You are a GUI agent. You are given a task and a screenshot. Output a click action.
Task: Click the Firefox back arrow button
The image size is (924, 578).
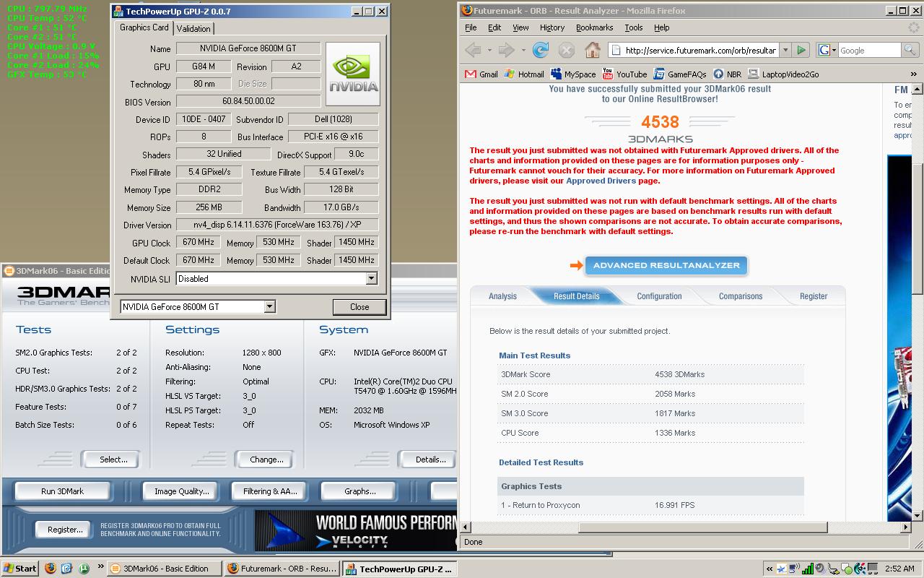click(x=474, y=50)
